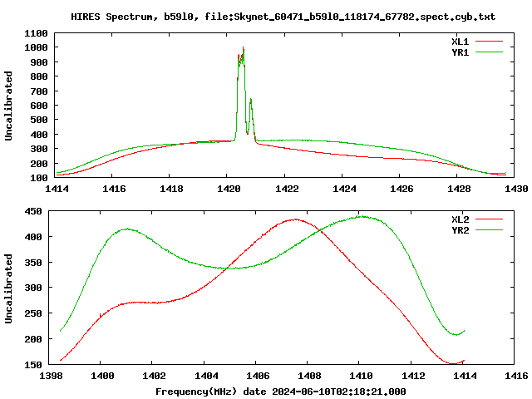The height and width of the screenshot is (399, 532).
Task: Click the 1424 tick label on top x-axis
Action: [344, 189]
